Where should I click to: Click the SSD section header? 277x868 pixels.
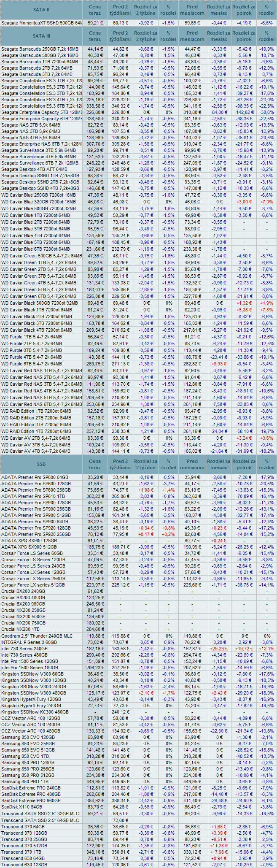coord(41,464)
